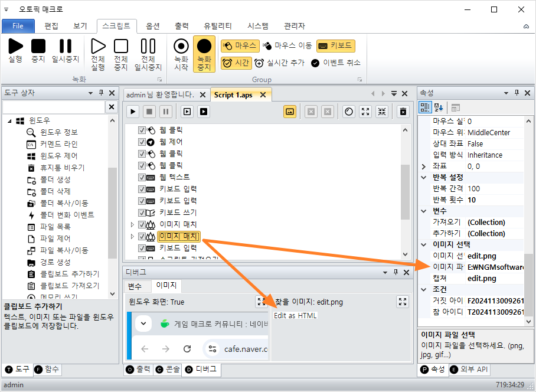This screenshot has width=536, height=392.
Task: Expand the 좌표 property row
Action: click(423, 166)
